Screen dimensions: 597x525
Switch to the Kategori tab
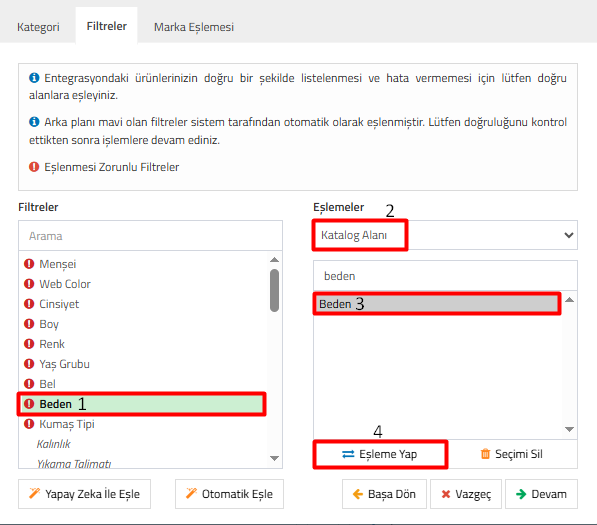click(38, 27)
